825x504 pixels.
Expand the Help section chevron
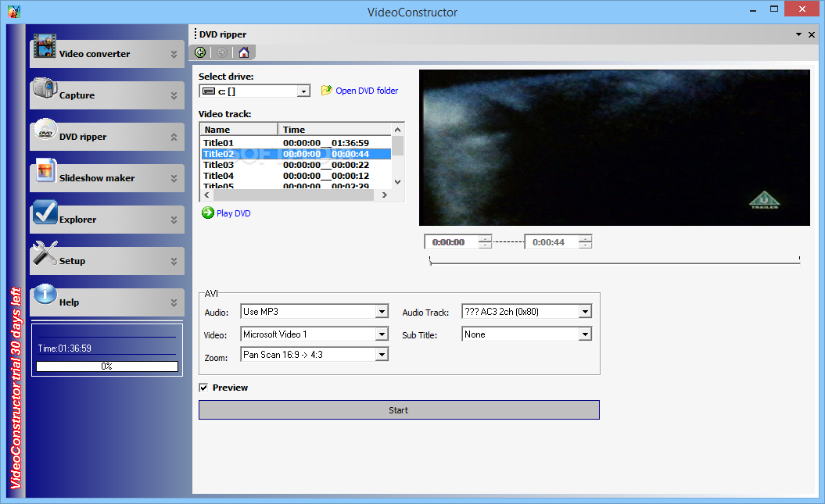174,302
